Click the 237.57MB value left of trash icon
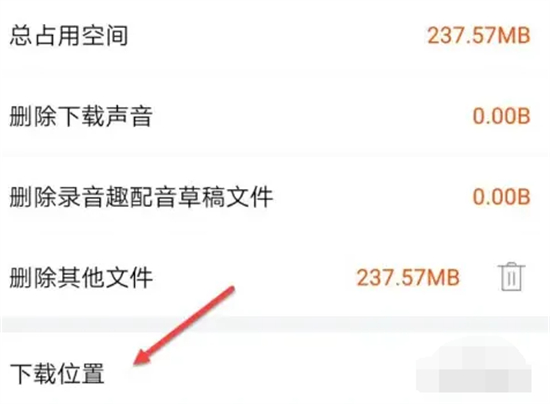 pyautogui.click(x=408, y=278)
